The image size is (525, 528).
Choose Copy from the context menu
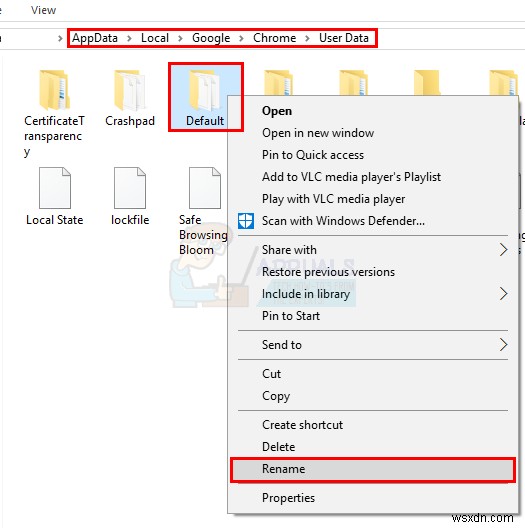(373, 396)
